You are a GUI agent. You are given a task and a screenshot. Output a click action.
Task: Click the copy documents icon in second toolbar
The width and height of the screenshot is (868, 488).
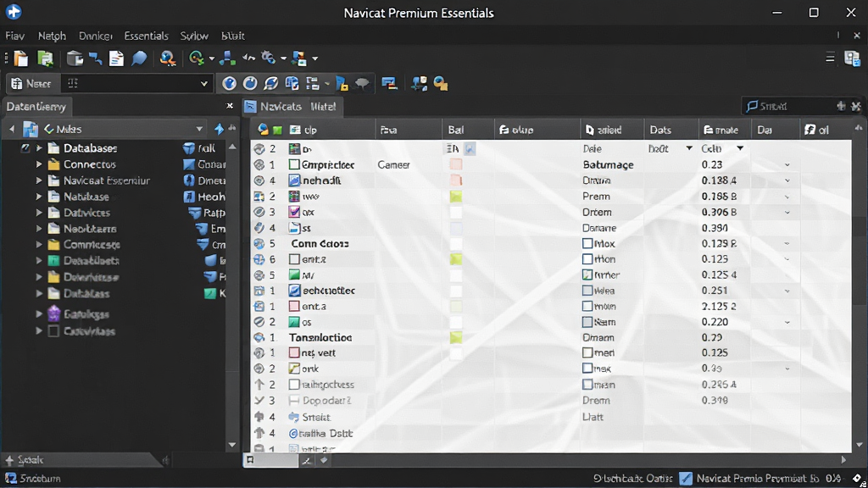coord(292,84)
